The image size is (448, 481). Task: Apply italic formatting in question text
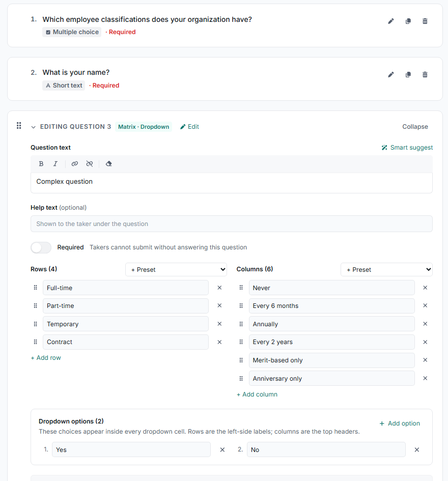click(x=55, y=164)
